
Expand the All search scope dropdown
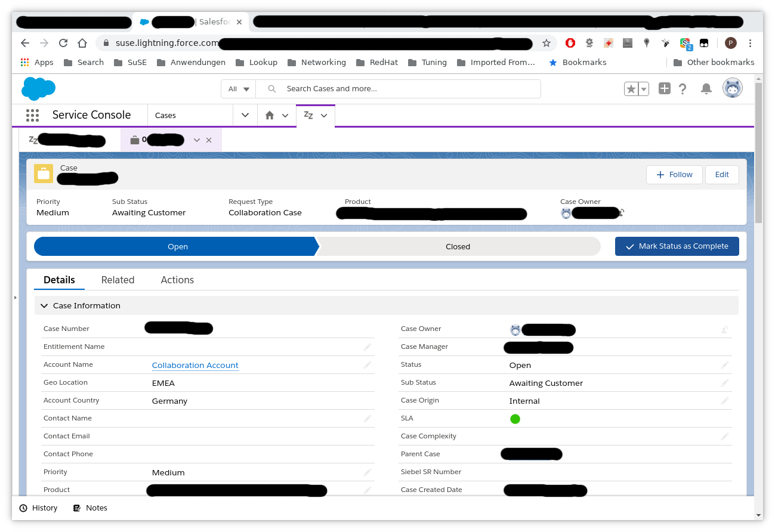point(238,88)
